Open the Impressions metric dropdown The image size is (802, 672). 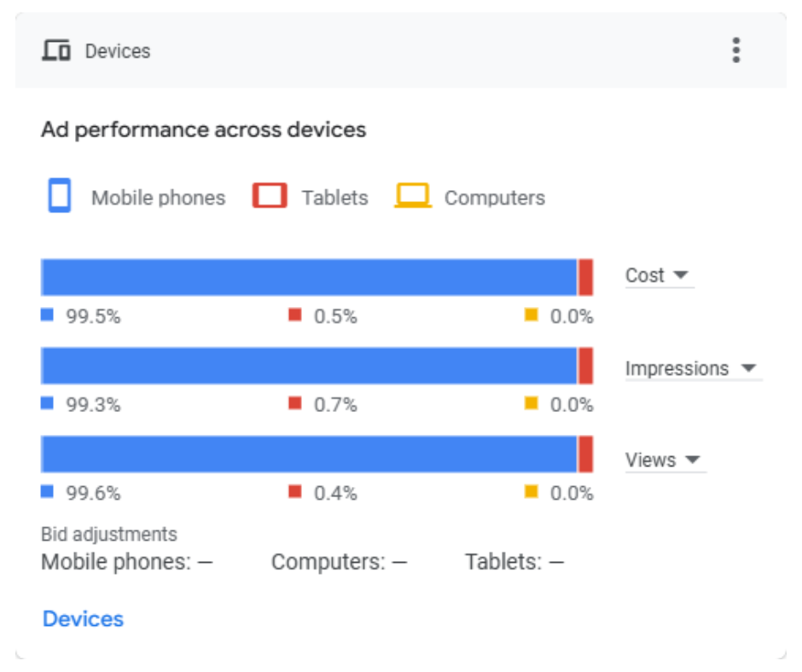coord(690,368)
